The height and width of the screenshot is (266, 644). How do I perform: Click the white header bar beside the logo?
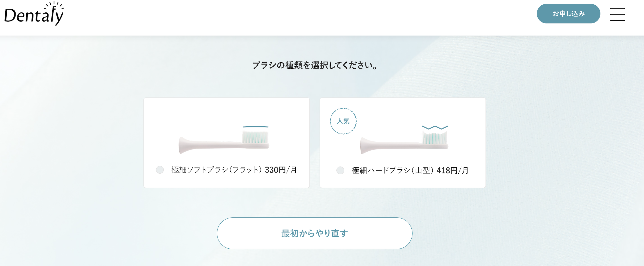point(300,18)
